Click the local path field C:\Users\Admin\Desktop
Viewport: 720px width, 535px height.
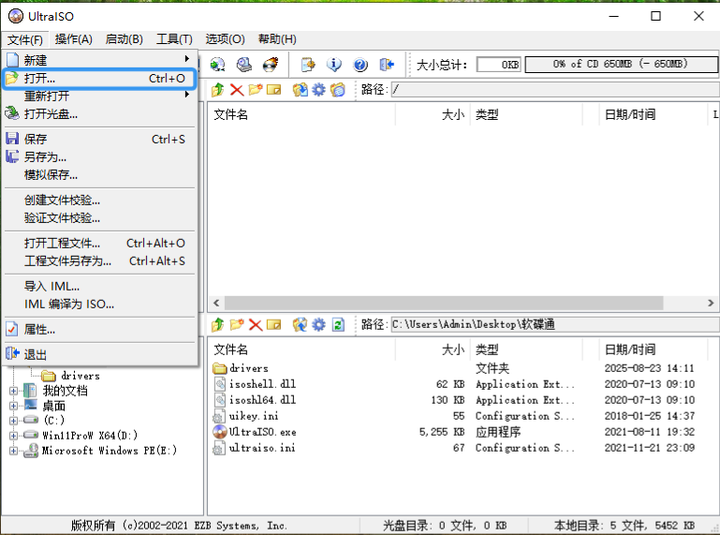[555, 325]
